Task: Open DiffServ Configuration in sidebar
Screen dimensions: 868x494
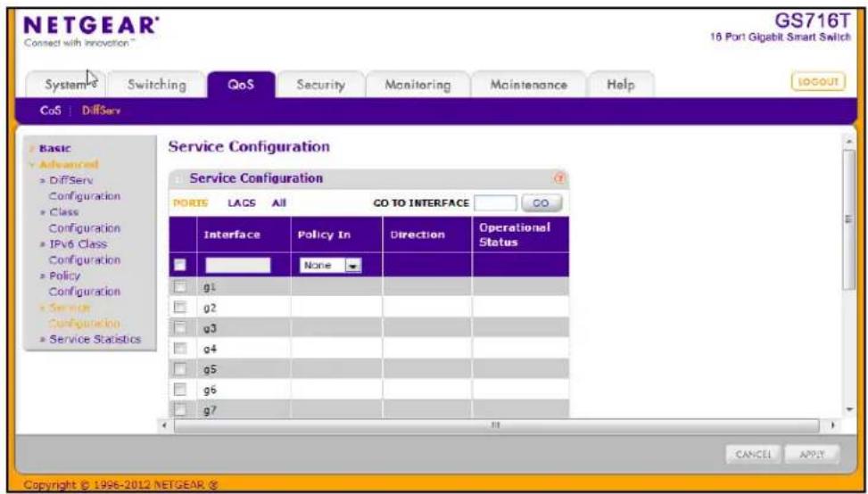Action: (84, 188)
